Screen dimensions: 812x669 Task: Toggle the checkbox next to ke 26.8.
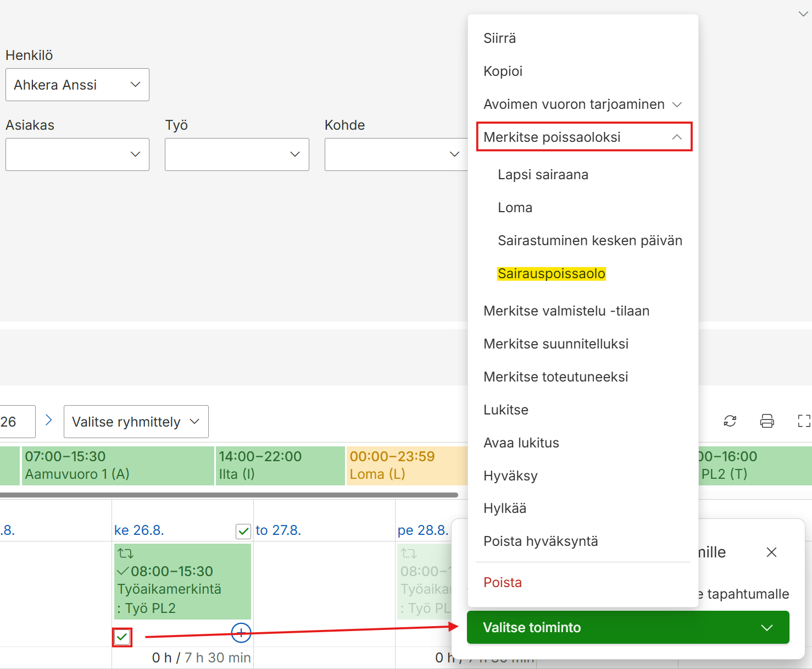tap(243, 531)
